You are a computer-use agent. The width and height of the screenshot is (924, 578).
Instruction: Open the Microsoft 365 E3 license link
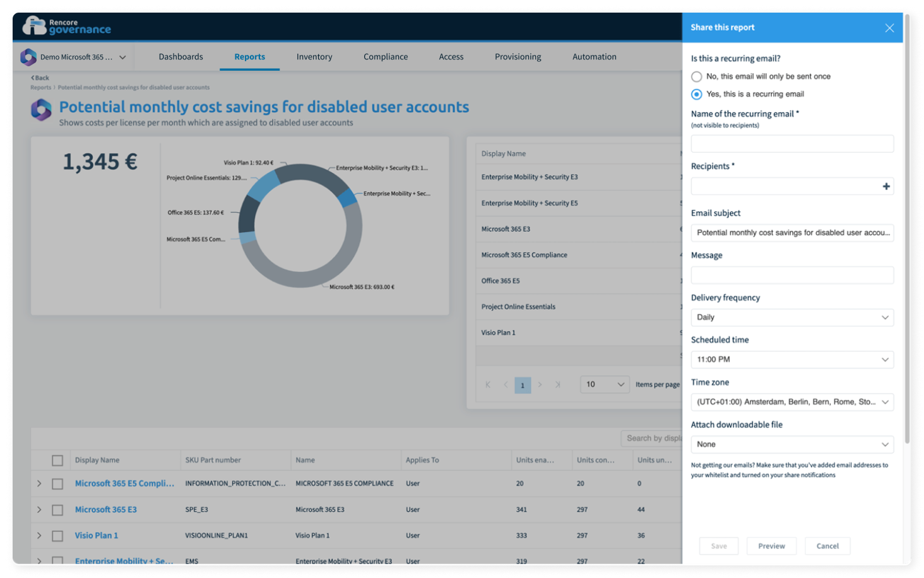pos(106,509)
